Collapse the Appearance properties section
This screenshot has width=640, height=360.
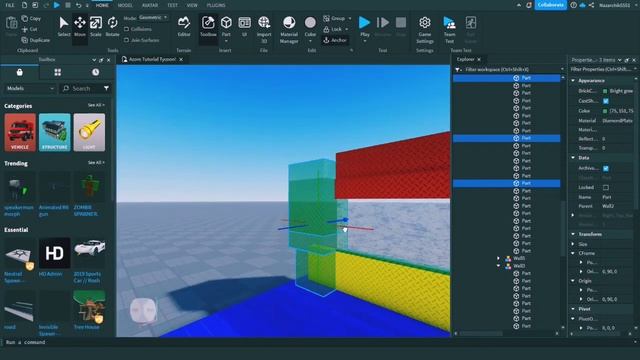pos(573,80)
